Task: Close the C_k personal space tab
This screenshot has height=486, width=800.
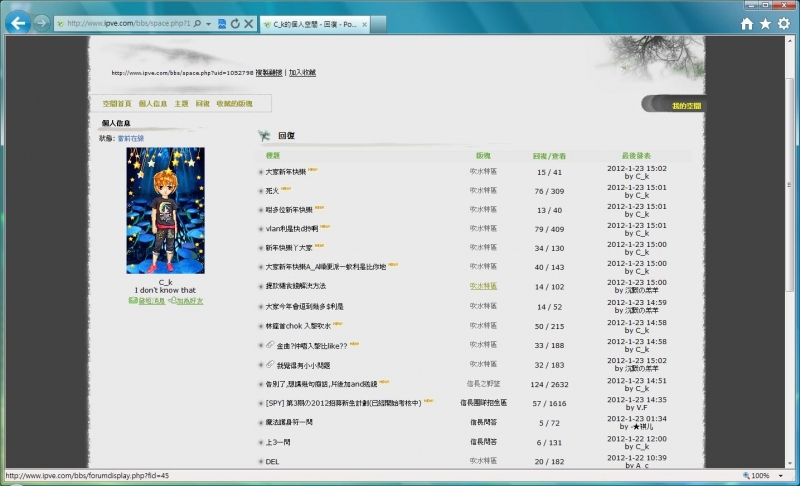Action: [364, 24]
